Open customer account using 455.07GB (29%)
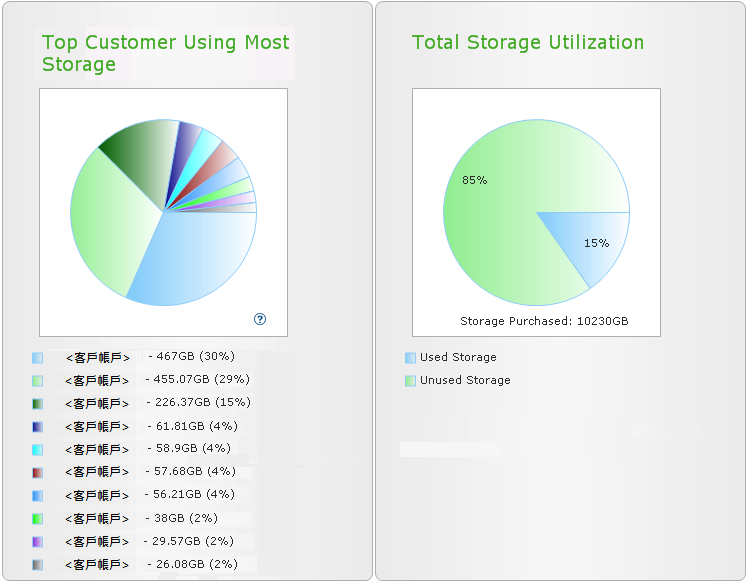Viewport: 747px width, 582px height. point(97,380)
